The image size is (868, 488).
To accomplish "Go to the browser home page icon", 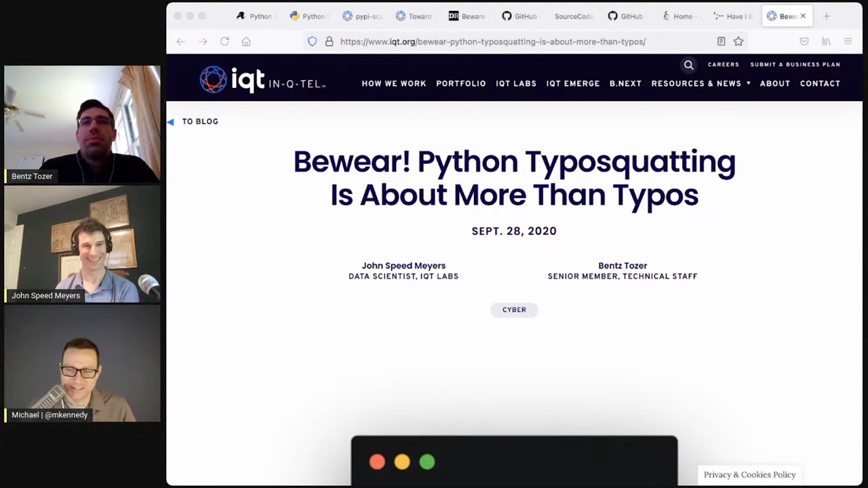I will click(246, 41).
